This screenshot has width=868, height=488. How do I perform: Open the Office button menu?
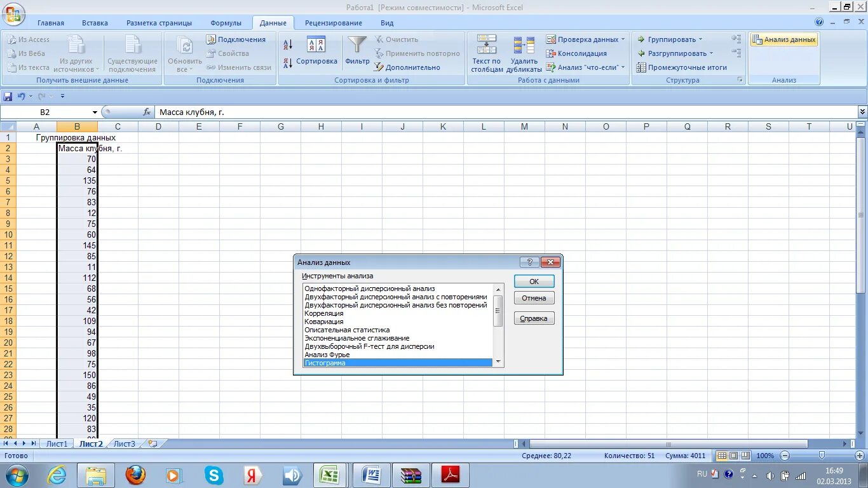coord(13,13)
